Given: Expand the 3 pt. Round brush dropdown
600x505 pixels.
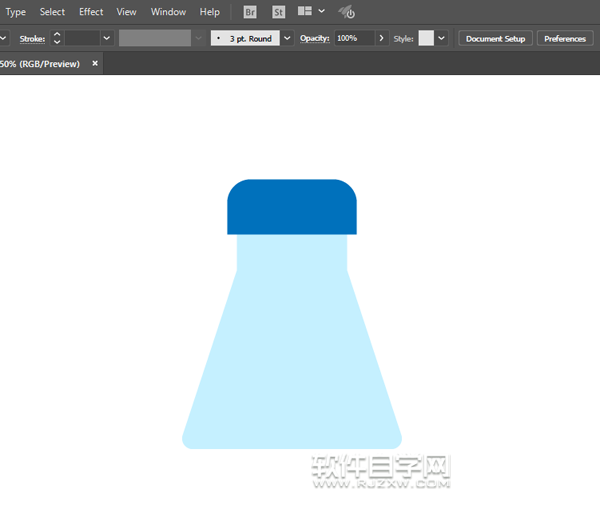Looking at the screenshot, I should tap(288, 38).
